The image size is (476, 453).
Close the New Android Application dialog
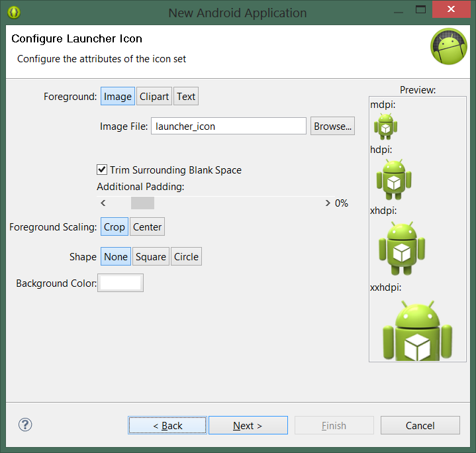point(451,9)
